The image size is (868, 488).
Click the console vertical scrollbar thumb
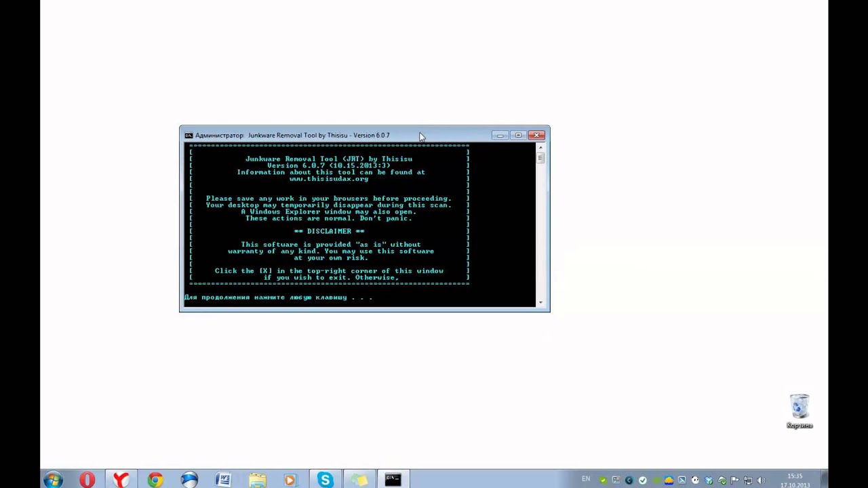pyautogui.click(x=540, y=158)
